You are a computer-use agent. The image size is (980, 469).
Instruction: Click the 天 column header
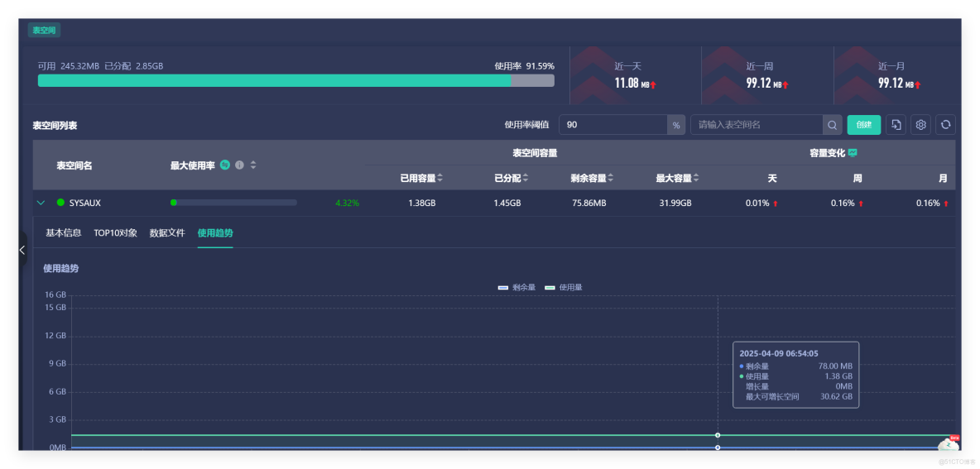click(x=772, y=178)
